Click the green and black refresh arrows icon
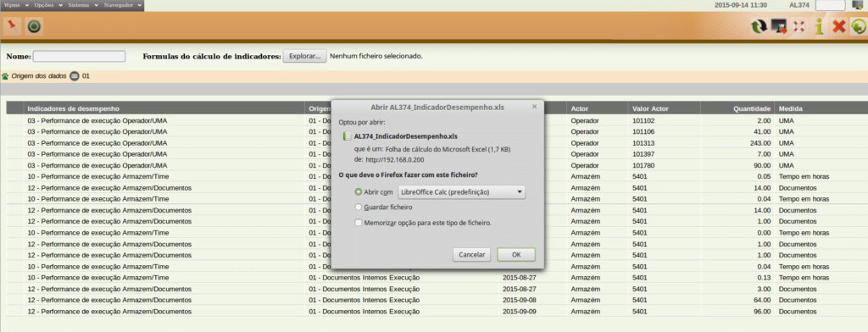 (759, 26)
